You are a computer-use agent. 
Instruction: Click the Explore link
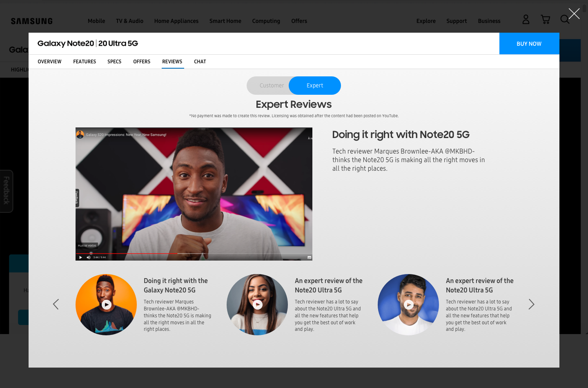[426, 21]
